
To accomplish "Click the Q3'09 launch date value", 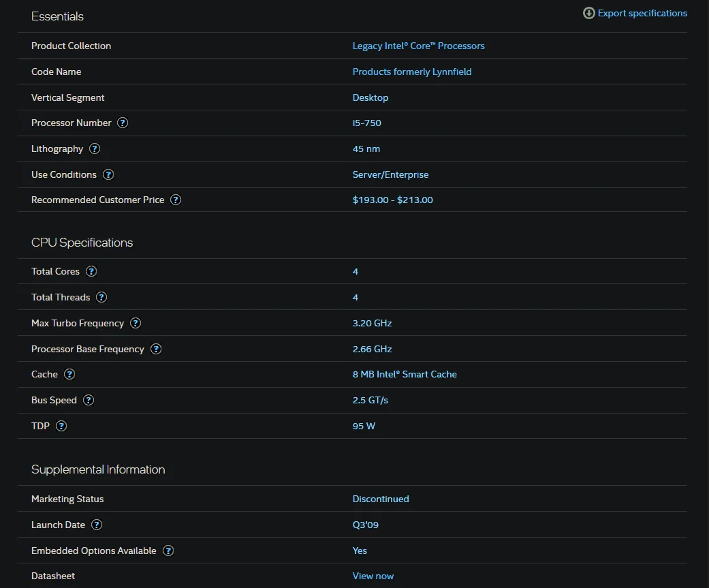I will tap(365, 525).
